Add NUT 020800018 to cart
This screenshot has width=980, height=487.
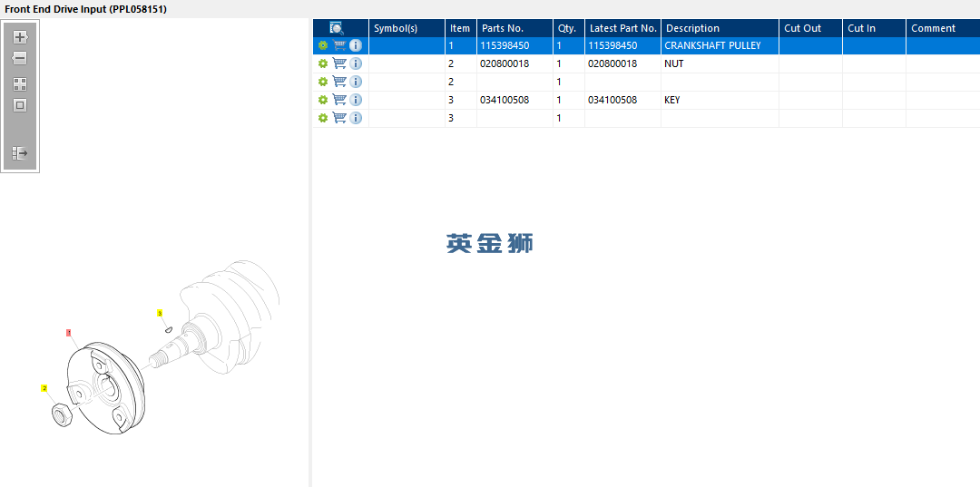(x=339, y=63)
